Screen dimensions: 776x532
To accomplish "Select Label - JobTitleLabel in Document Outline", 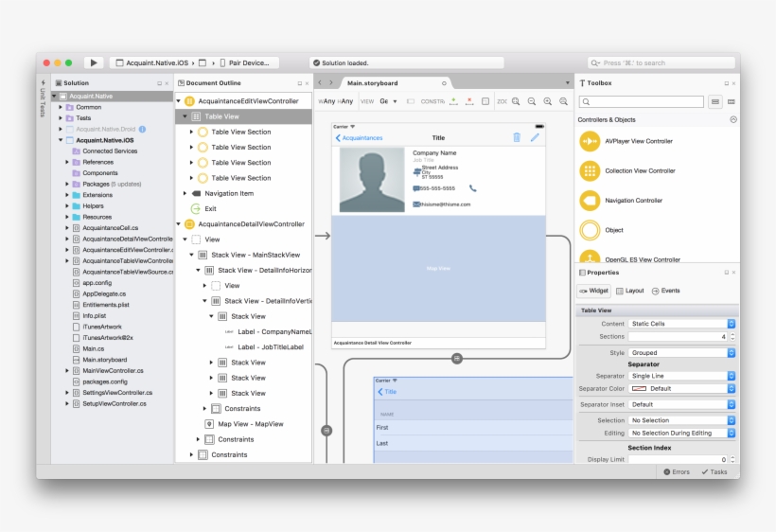I will click(x=271, y=346).
